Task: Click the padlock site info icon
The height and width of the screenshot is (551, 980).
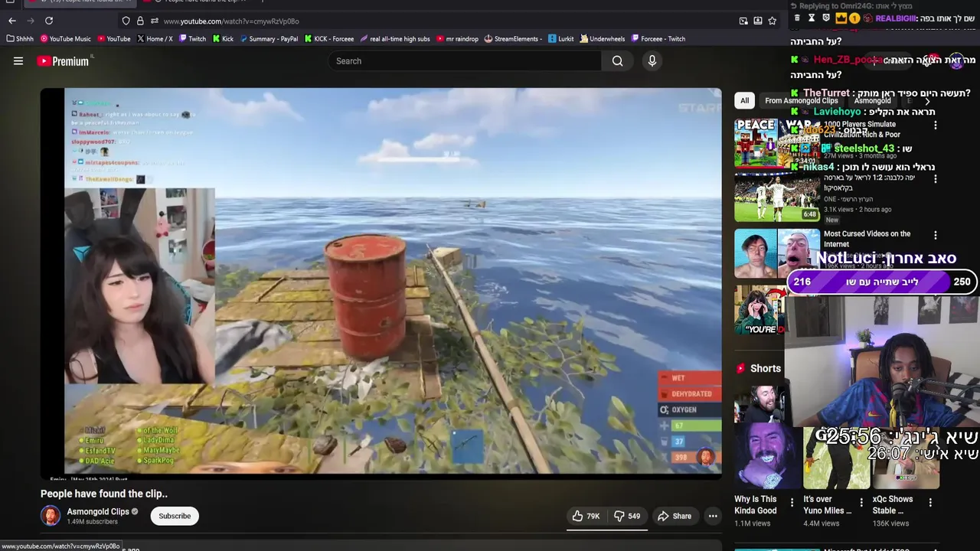Action: [x=140, y=21]
